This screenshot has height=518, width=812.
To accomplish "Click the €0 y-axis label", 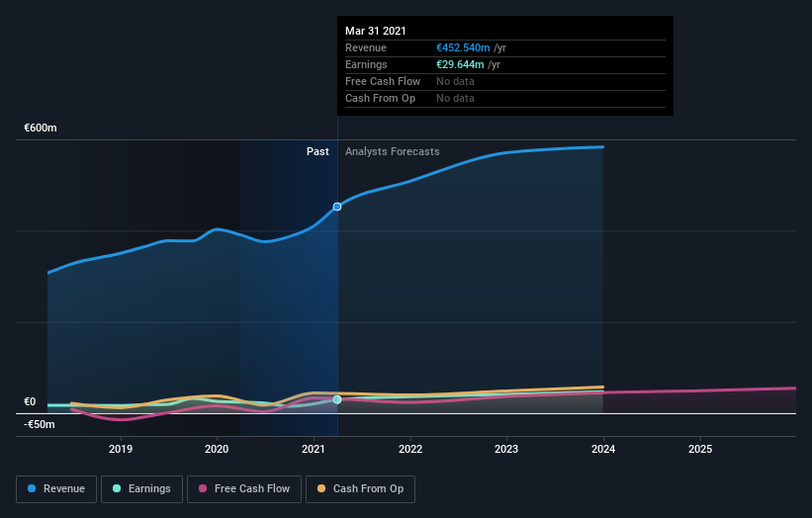I will [x=30, y=401].
